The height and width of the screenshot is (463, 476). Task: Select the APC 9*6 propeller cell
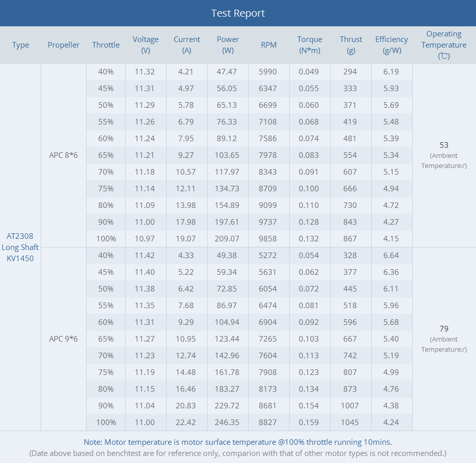pyautogui.click(x=63, y=339)
